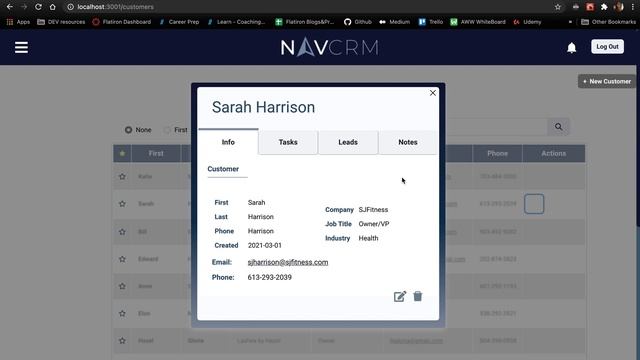Open the Apps bookmark shortcut
This screenshot has height=360, width=640.
18,22
